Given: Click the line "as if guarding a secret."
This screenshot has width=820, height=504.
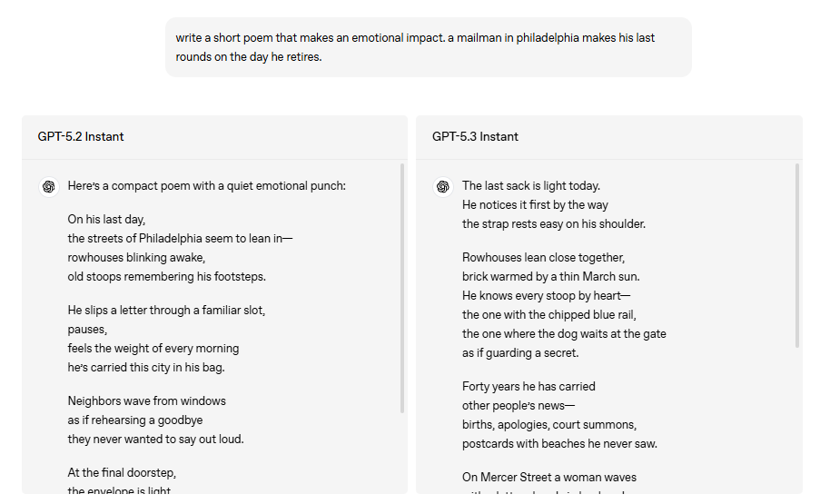Looking at the screenshot, I should point(519,352).
